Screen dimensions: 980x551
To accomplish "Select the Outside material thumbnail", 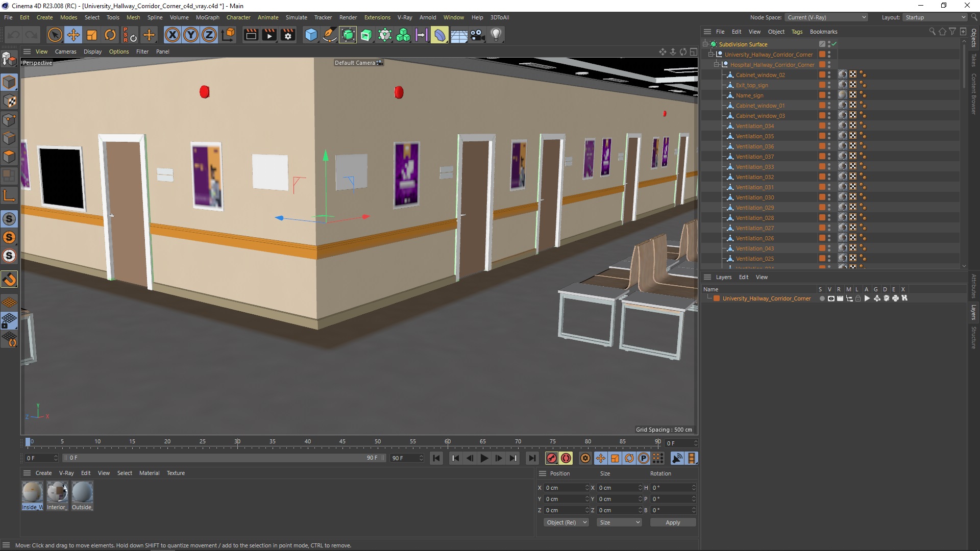I will 82,495.
